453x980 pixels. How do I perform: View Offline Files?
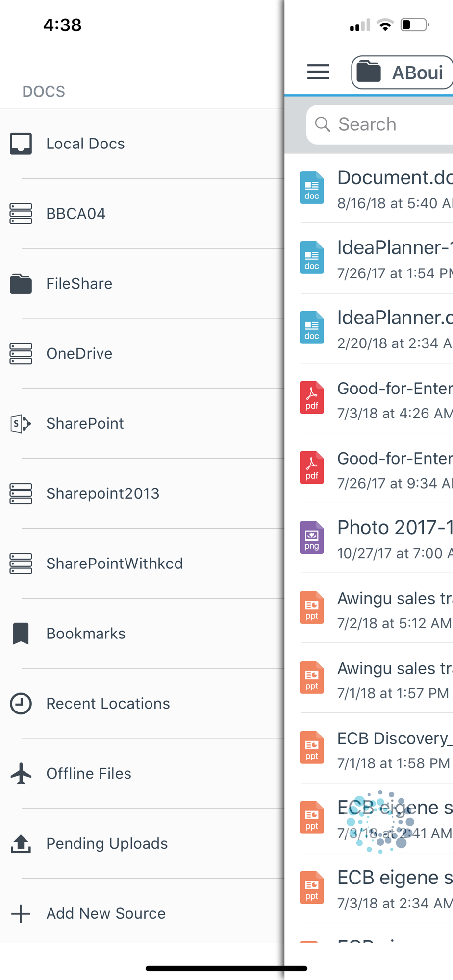point(142,773)
